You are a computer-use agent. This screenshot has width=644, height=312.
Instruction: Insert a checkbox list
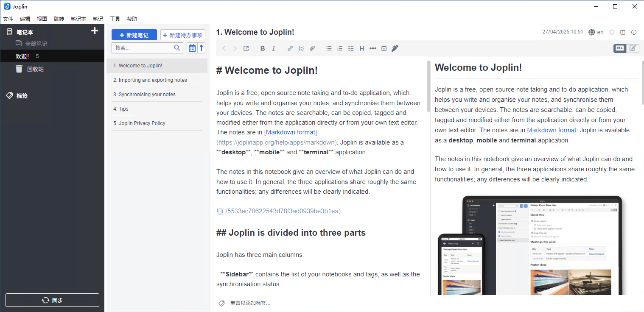point(351,48)
